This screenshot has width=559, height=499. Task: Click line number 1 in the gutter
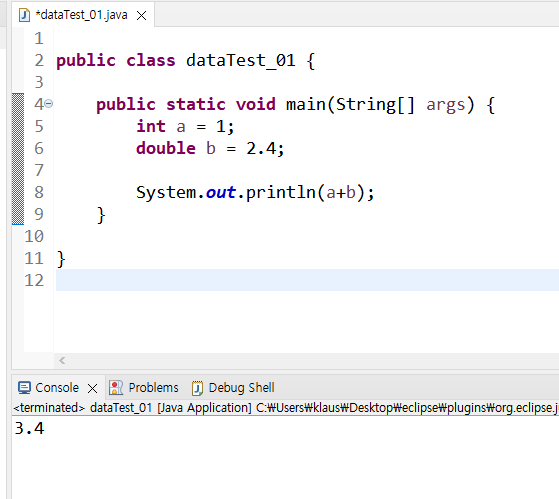(39, 38)
